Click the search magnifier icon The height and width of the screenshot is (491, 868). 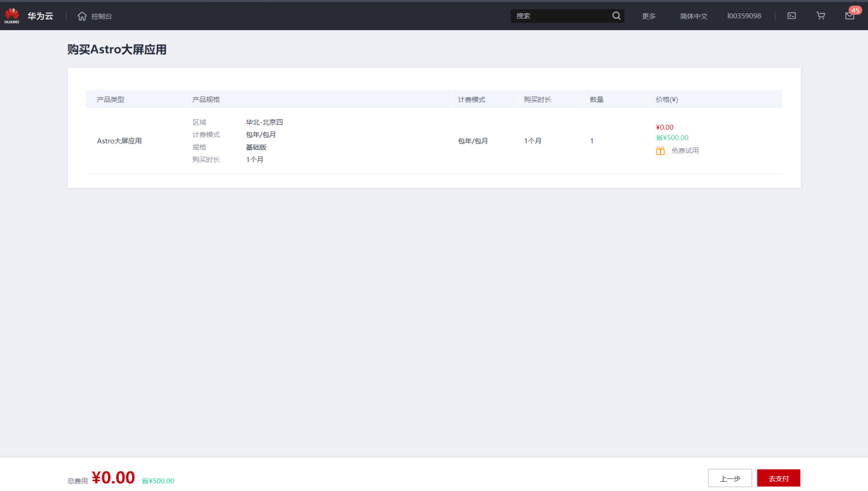click(x=616, y=16)
